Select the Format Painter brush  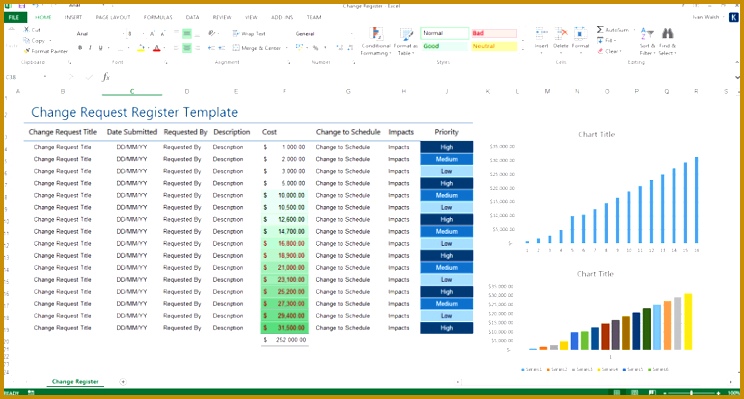(x=27, y=51)
